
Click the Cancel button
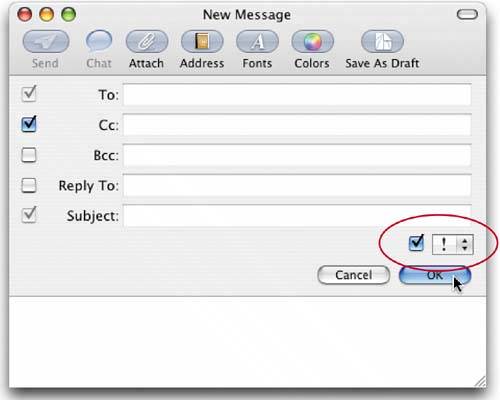pos(354,275)
